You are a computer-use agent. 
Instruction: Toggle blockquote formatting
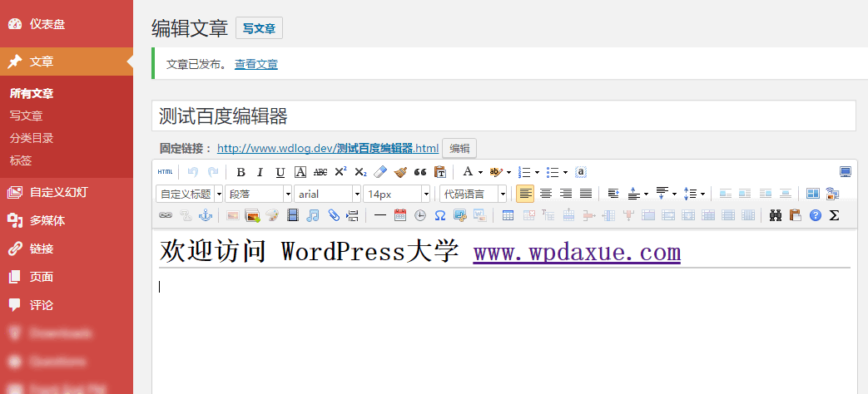[x=420, y=172]
